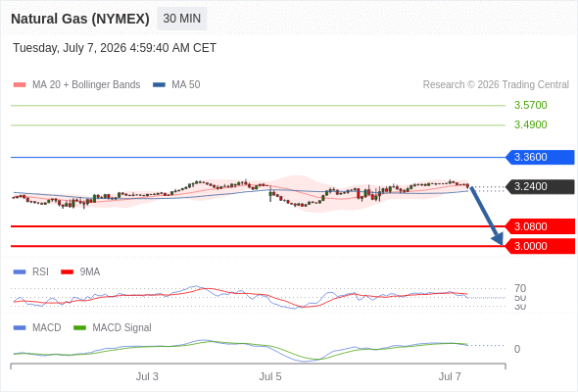Click the 3.4900 green resistance label
Screen dimensions: 578x392
530,124
